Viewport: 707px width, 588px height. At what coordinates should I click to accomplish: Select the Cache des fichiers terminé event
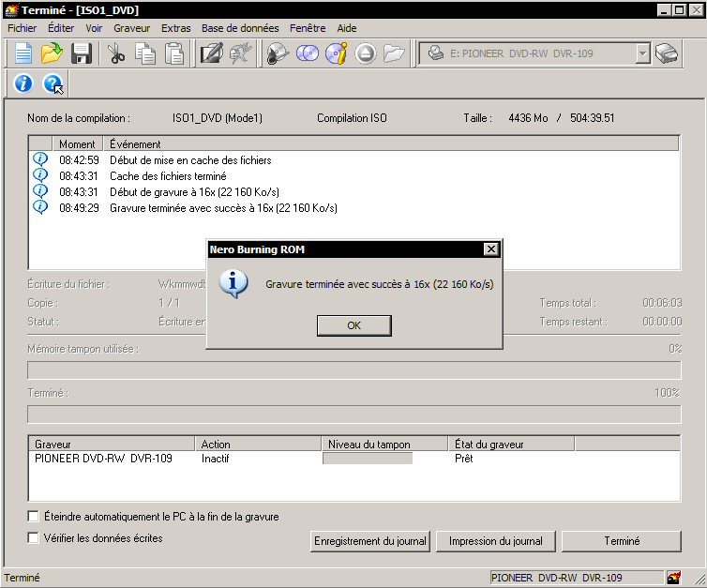point(168,176)
